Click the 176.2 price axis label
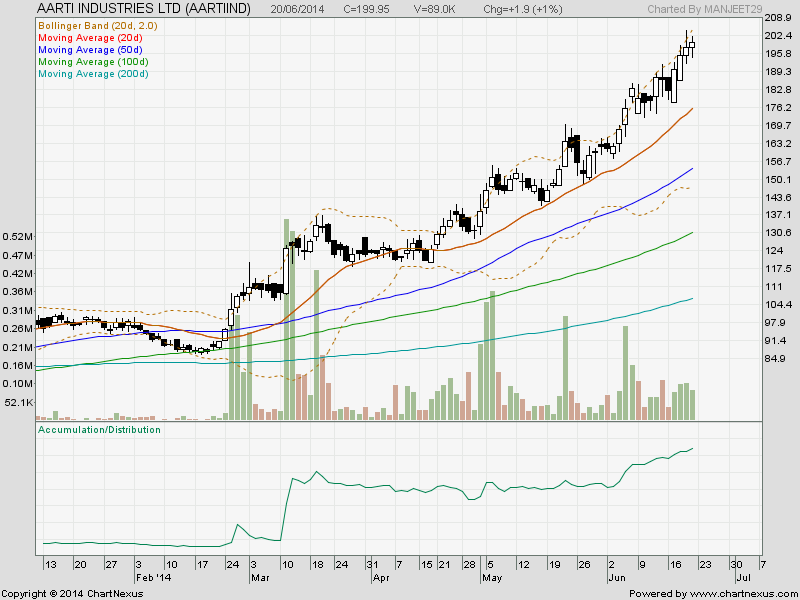The image size is (800, 600). (777, 108)
